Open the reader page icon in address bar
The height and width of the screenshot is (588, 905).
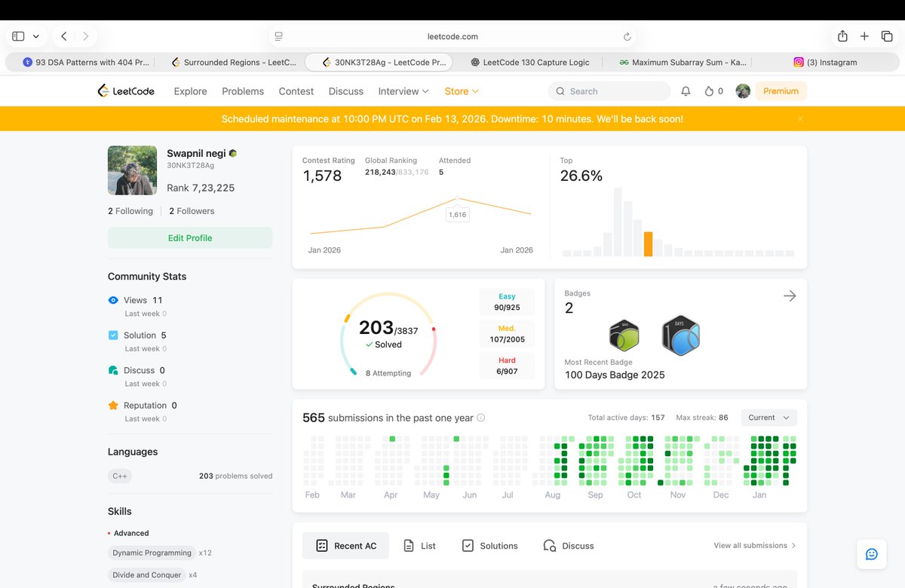click(278, 36)
